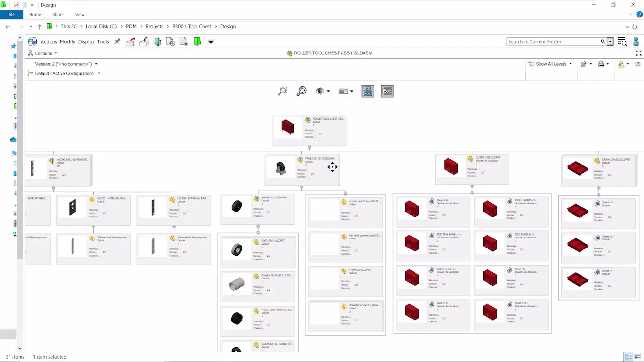Click the Get Latest Version icon
This screenshot has width=644, height=362.
[157, 42]
